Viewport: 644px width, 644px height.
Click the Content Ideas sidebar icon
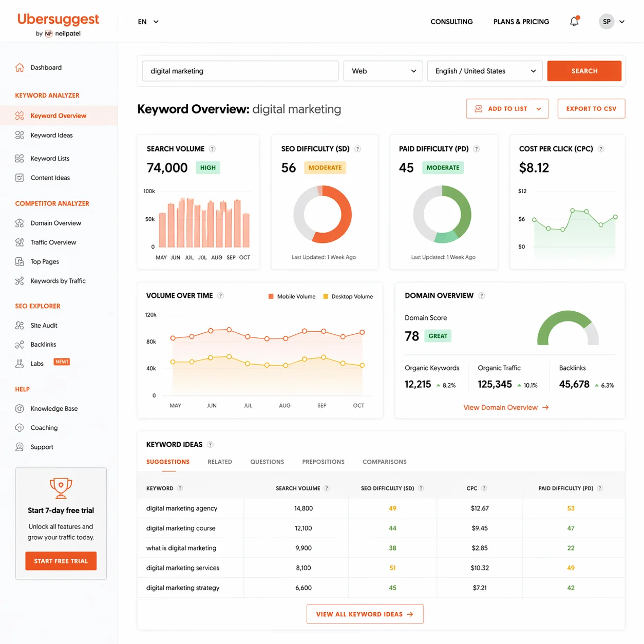coord(20,178)
